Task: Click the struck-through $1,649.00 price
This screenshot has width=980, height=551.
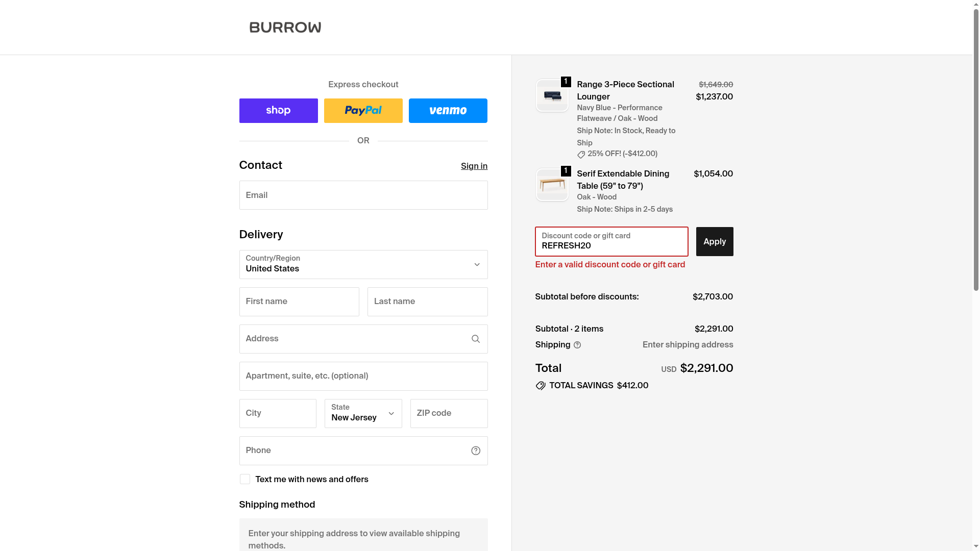Action: 716,85
